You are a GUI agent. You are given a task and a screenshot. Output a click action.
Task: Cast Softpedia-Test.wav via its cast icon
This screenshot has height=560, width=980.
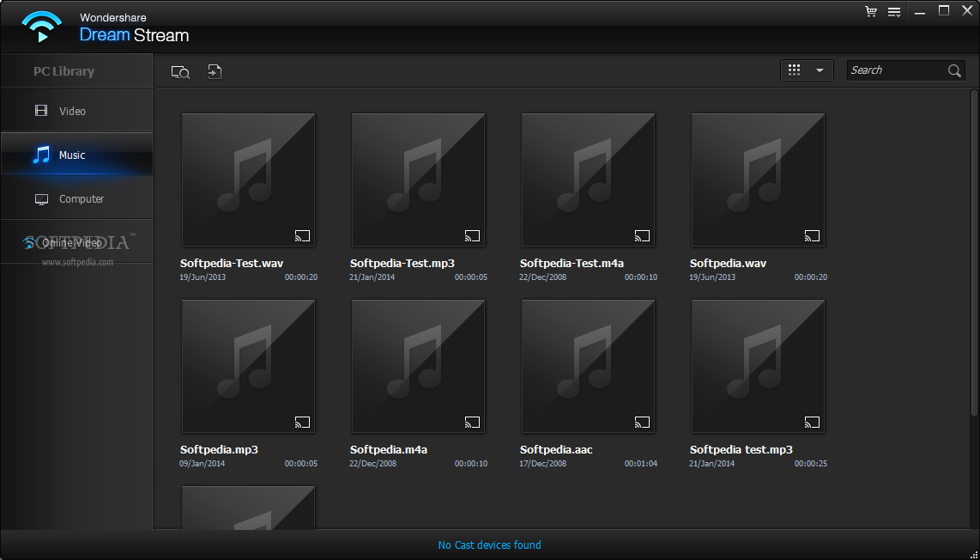(x=303, y=236)
